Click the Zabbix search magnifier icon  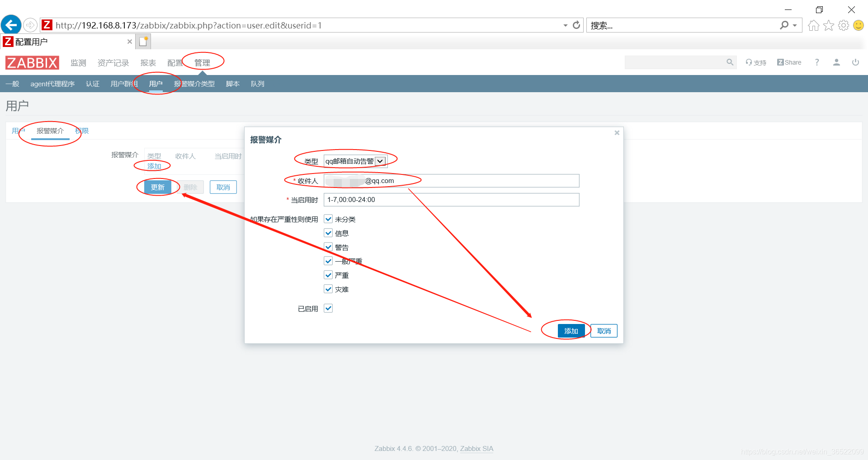[x=730, y=62]
